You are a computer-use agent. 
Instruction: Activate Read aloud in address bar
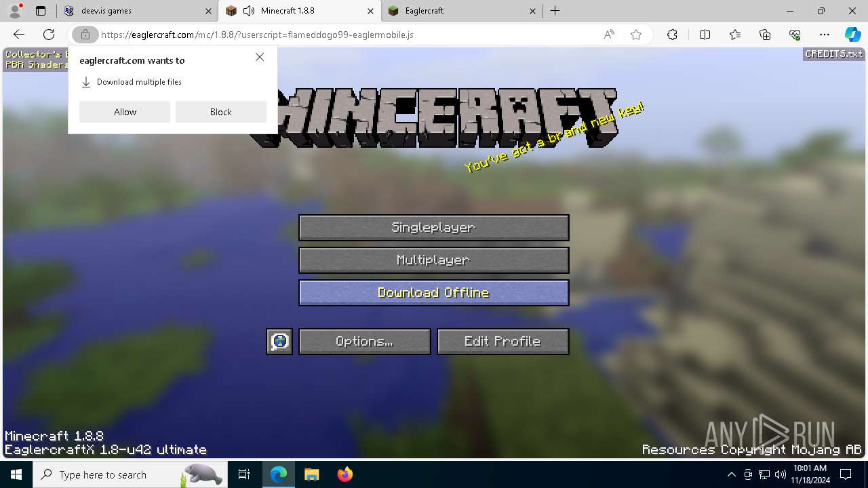coord(609,35)
